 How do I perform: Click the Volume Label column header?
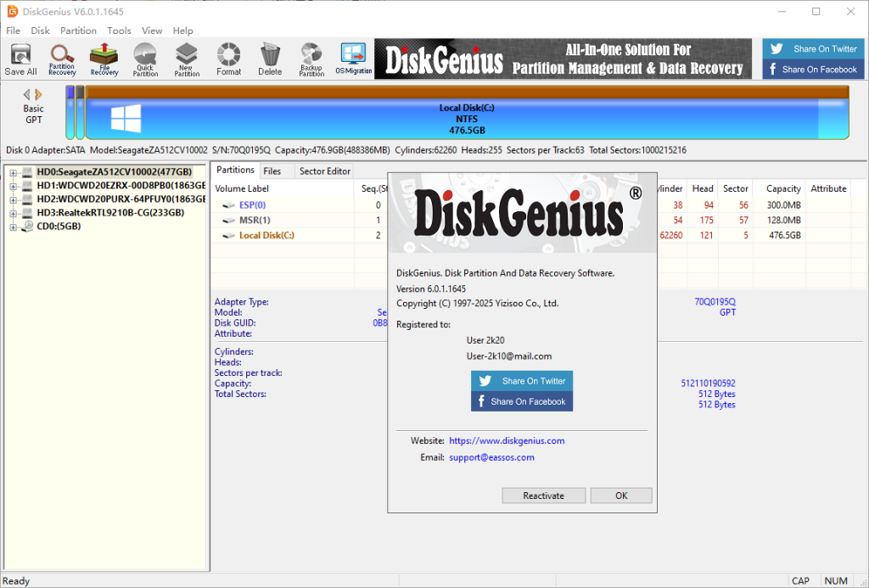[x=283, y=188]
